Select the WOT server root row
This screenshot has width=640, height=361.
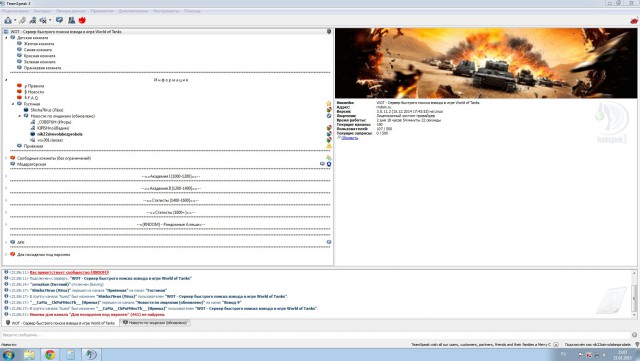[x=167, y=31]
